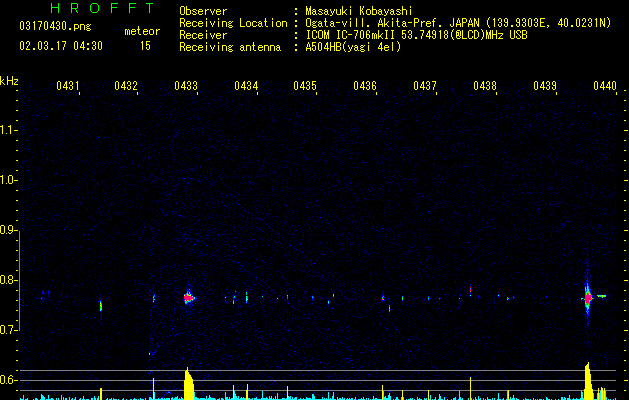Click the 0437 time axis marker
Image resolution: width=629 pixels, height=400 pixels.
[x=425, y=85]
